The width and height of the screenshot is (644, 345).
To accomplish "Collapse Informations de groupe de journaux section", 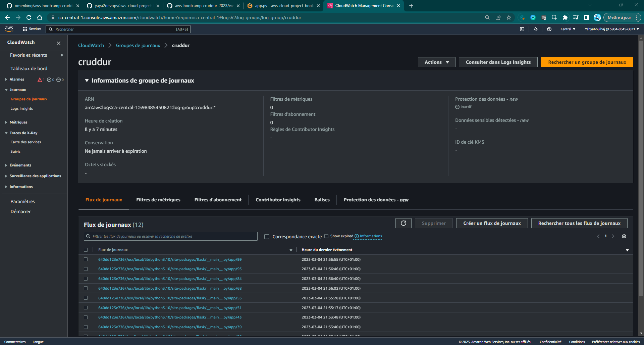I will 87,81.
